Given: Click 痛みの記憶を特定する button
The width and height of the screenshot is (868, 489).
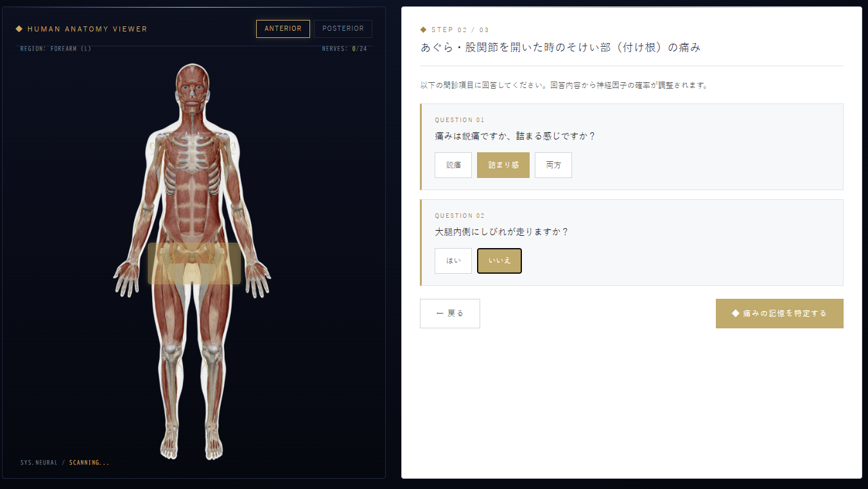Looking at the screenshot, I should pos(779,314).
